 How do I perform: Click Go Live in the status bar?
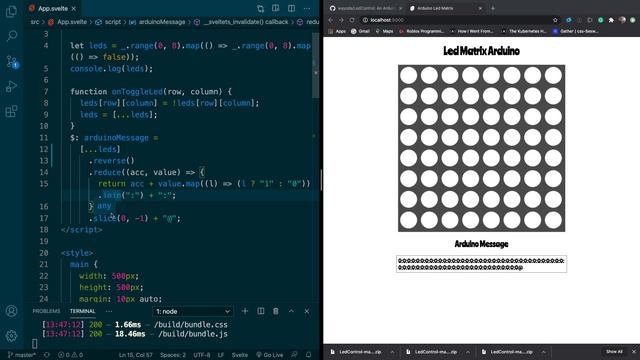click(x=269, y=355)
